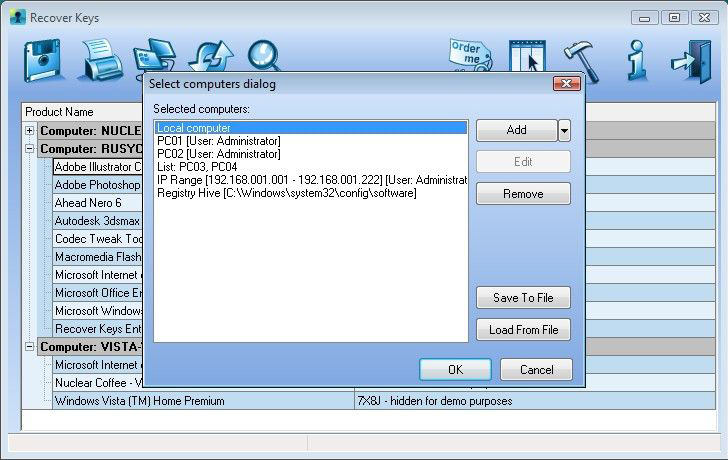
Task: Close the Select computers dialog
Action: click(x=566, y=84)
